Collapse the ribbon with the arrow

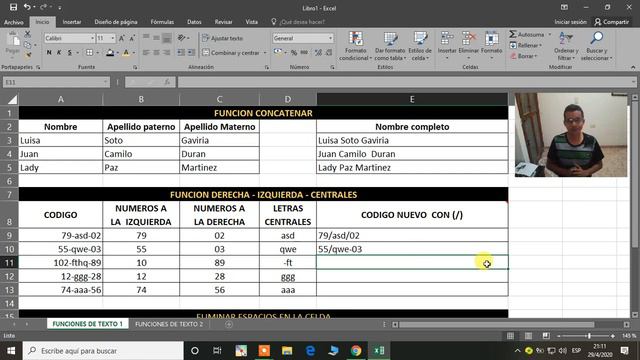point(633,67)
